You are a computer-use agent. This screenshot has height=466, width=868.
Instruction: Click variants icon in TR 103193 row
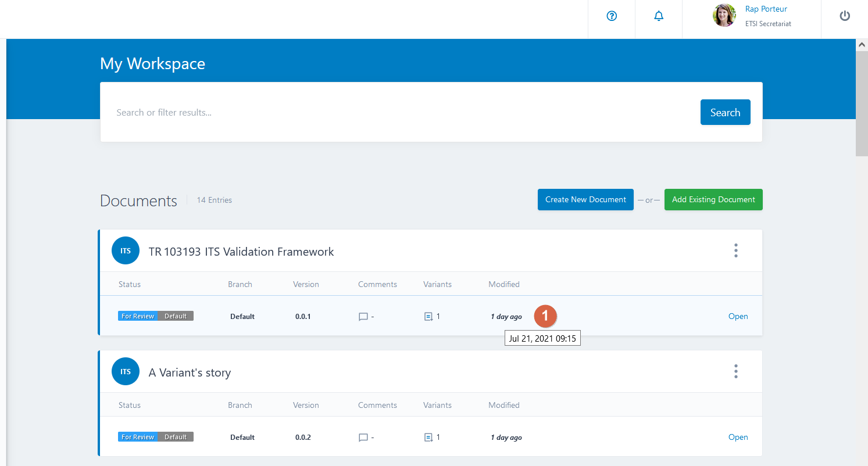[x=428, y=317]
